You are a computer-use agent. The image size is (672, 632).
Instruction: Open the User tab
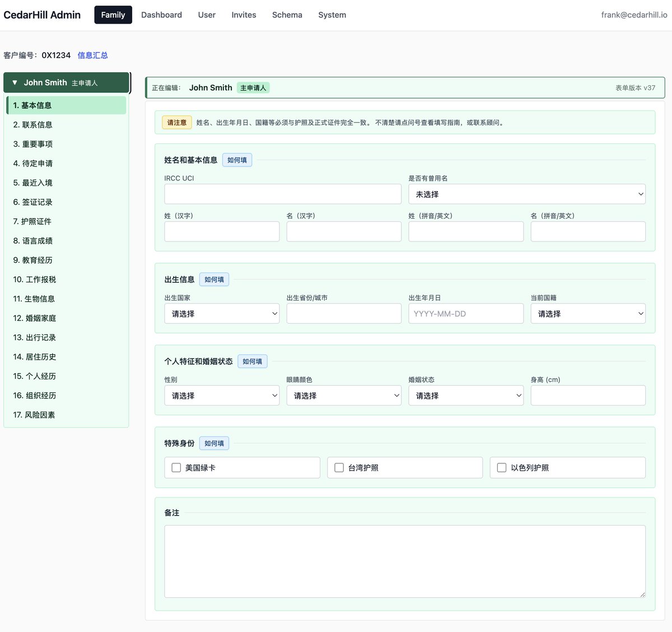pos(207,15)
